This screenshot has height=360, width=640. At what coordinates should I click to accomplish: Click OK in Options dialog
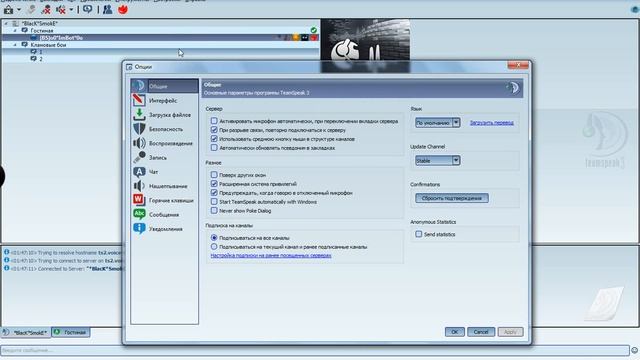point(454,332)
